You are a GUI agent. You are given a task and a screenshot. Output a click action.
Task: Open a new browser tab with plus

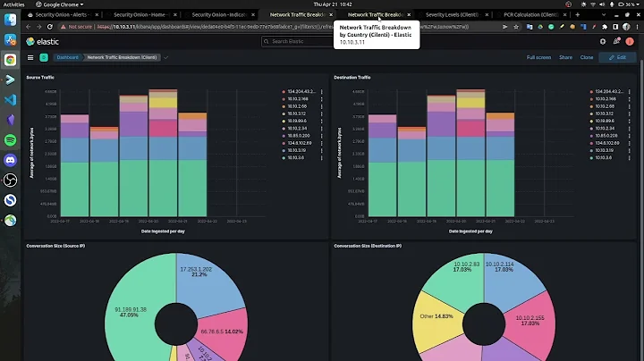(578, 14)
